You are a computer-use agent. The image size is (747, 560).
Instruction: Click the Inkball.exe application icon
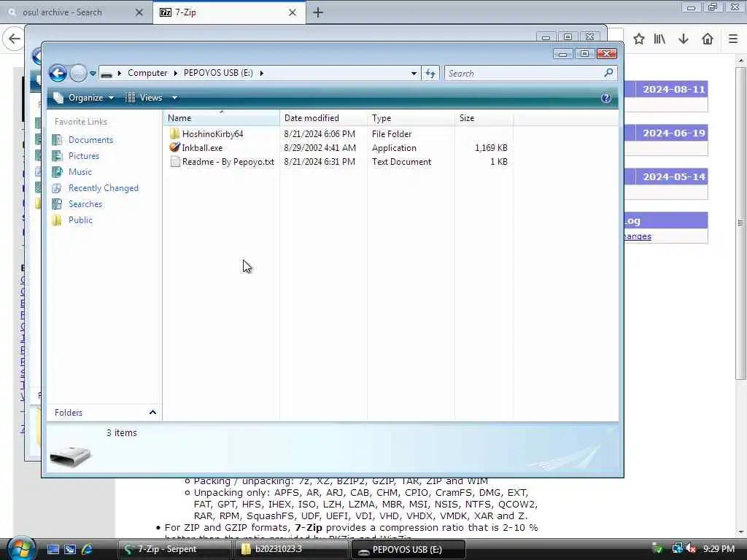[175, 147]
